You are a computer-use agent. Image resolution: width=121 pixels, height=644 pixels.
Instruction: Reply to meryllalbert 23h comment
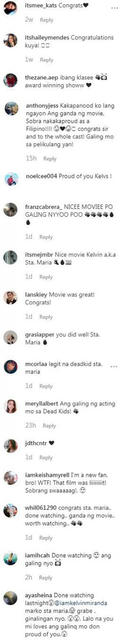click(x=49, y=426)
